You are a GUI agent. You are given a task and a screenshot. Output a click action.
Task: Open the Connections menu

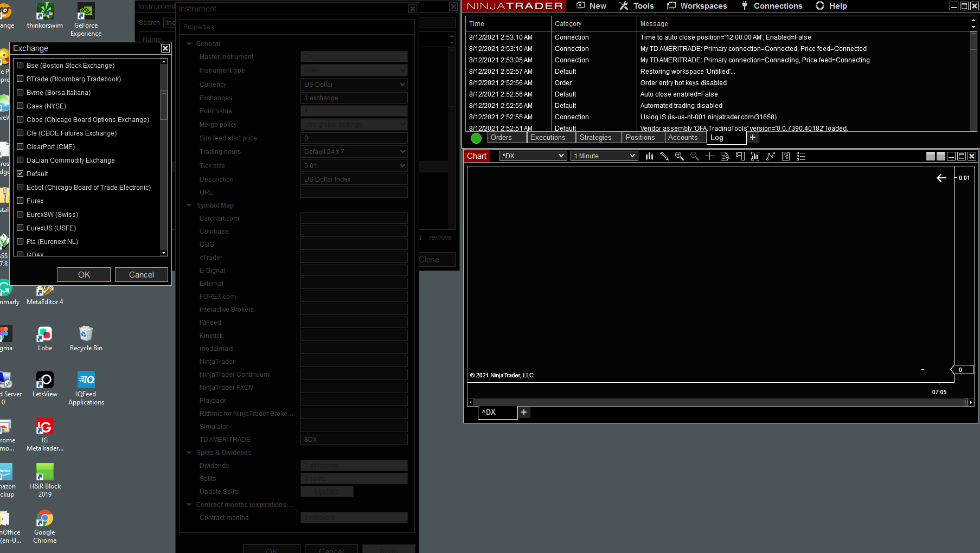click(x=772, y=6)
